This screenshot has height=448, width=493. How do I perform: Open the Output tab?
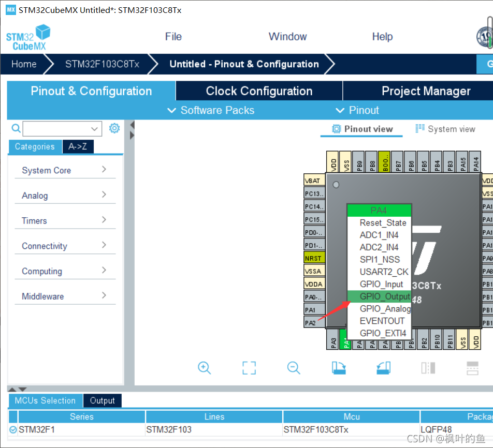coord(102,400)
